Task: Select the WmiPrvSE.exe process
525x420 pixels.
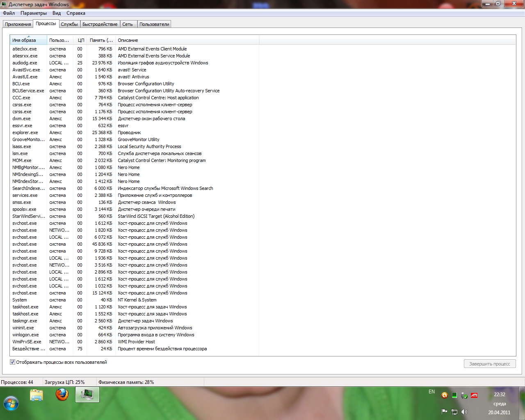Action: click(135, 342)
